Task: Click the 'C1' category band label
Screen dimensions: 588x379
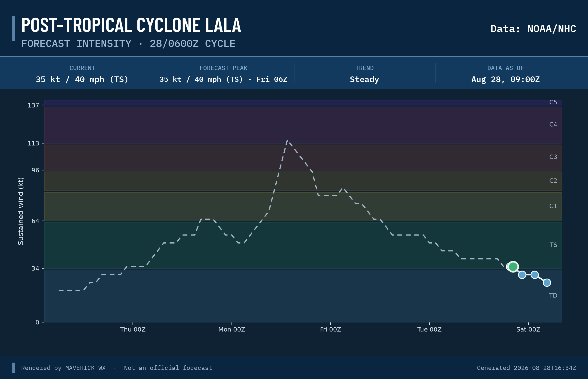Action: (553, 206)
